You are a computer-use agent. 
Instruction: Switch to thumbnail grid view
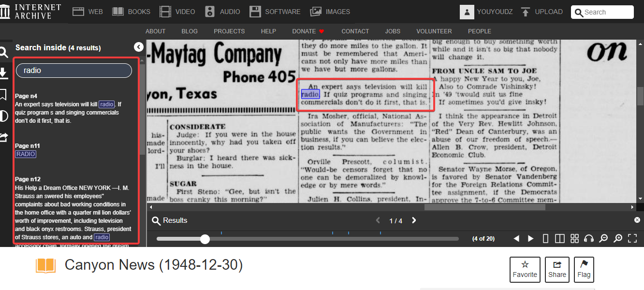click(x=574, y=238)
